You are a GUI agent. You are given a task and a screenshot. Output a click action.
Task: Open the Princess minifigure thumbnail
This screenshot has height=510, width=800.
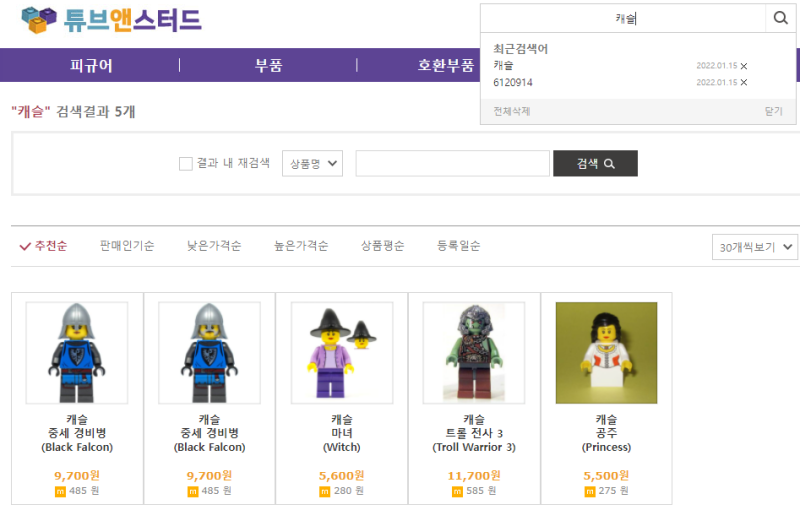(x=606, y=353)
